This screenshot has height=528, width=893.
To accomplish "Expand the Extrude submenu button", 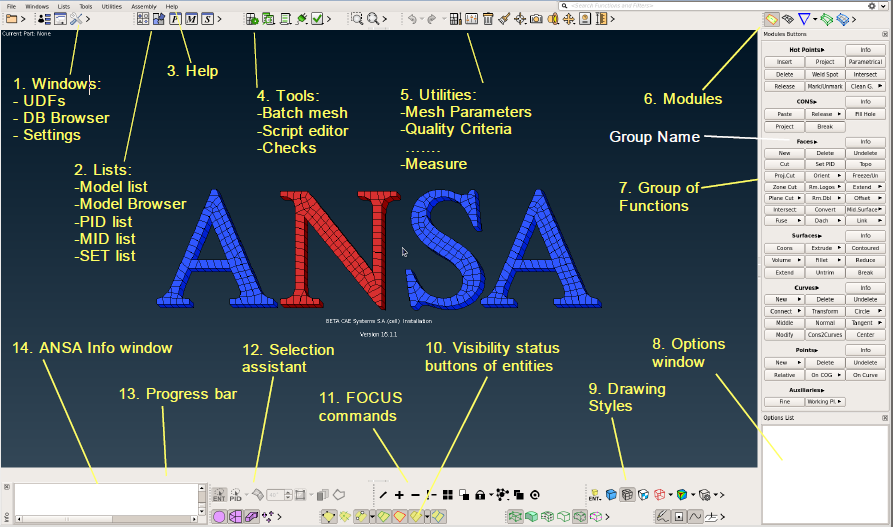I will click(825, 248).
